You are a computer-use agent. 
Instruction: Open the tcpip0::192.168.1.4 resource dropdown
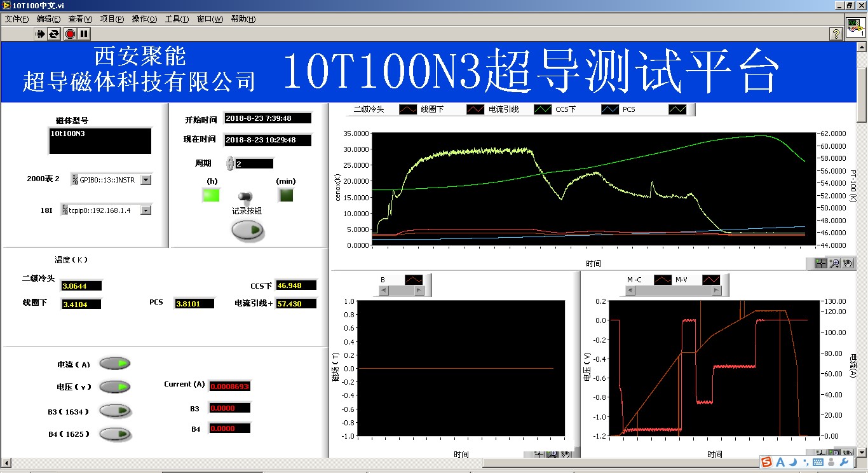tap(146, 210)
